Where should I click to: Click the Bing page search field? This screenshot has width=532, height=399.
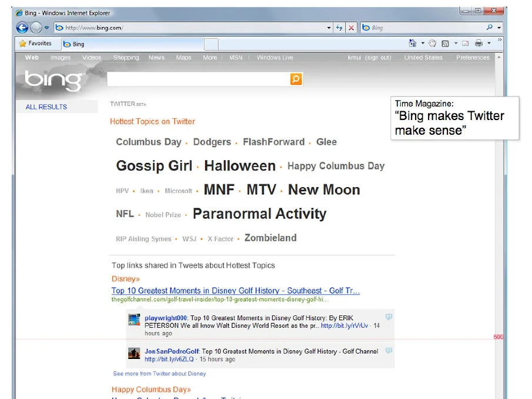[x=199, y=79]
